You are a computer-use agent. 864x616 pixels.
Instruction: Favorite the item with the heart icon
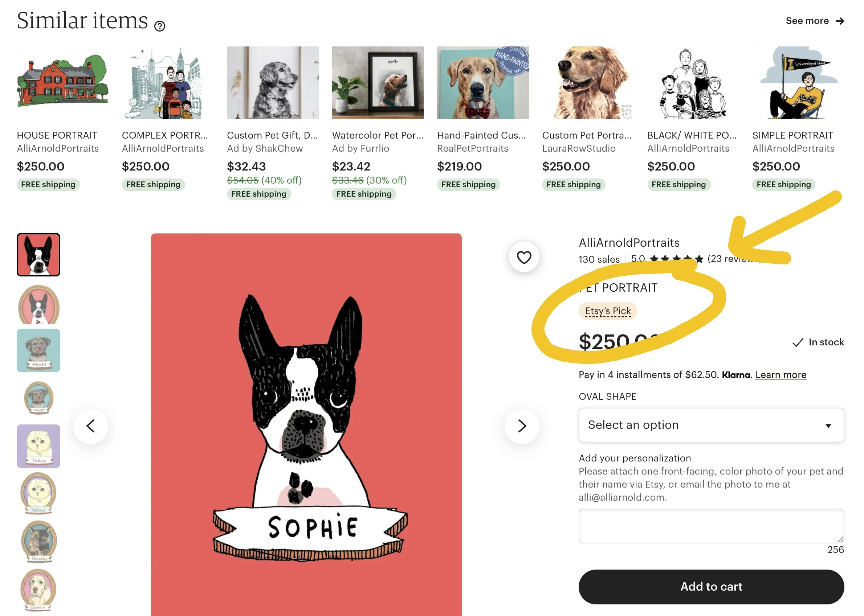524,257
